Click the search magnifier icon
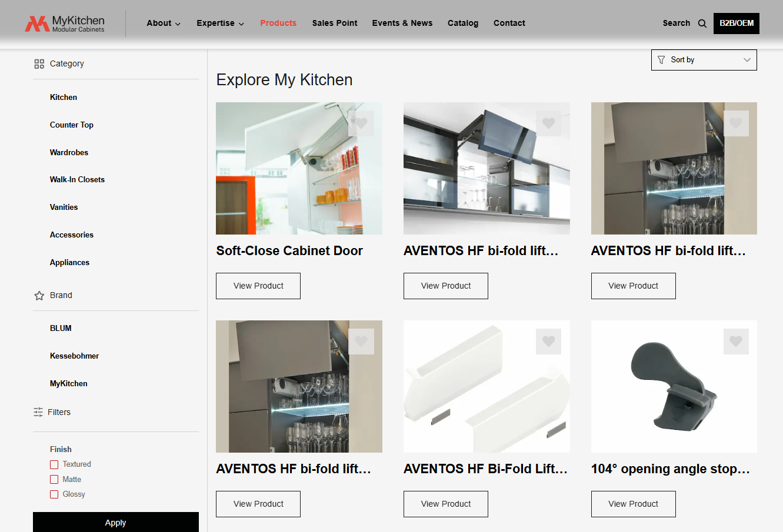 [702, 24]
